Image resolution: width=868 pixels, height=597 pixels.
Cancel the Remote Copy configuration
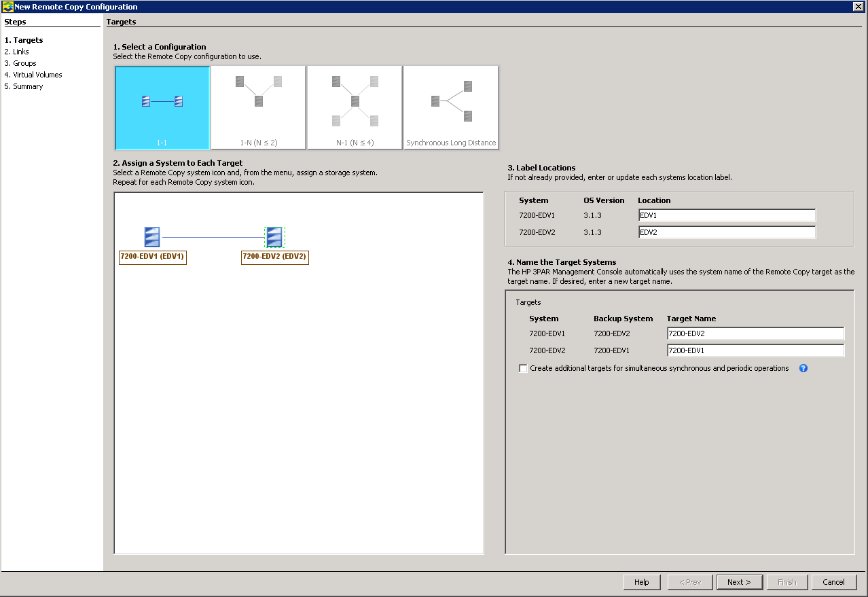834,582
